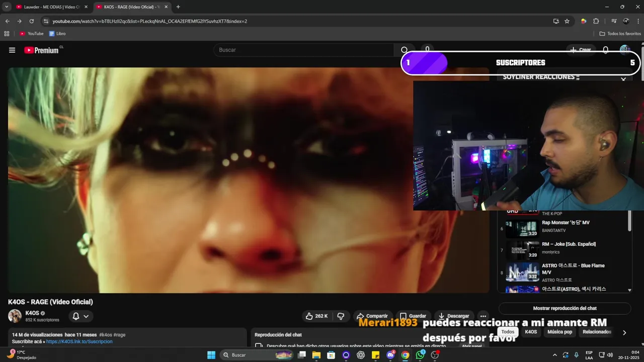644x362 pixels.
Task: Open Chrome media controls icon
Action: tap(614, 21)
